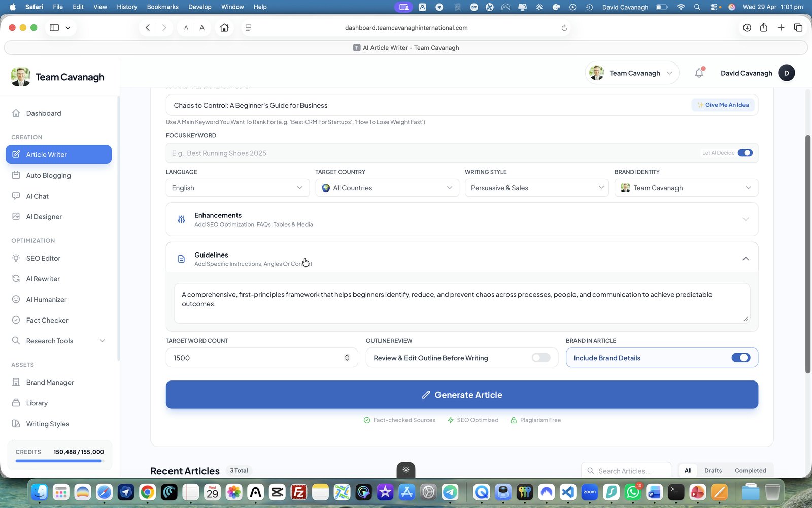This screenshot has height=508, width=812.
Task: Open the Develop menu in menu bar
Action: pos(199,7)
